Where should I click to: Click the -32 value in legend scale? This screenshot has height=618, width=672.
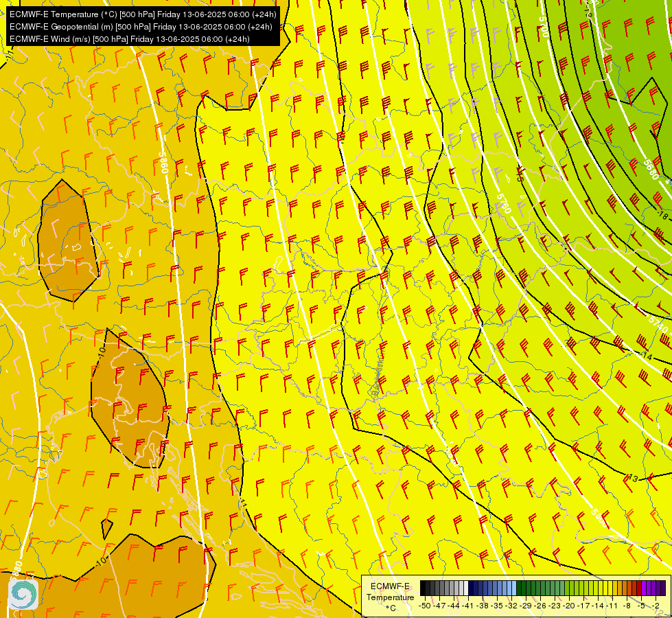pos(511,606)
